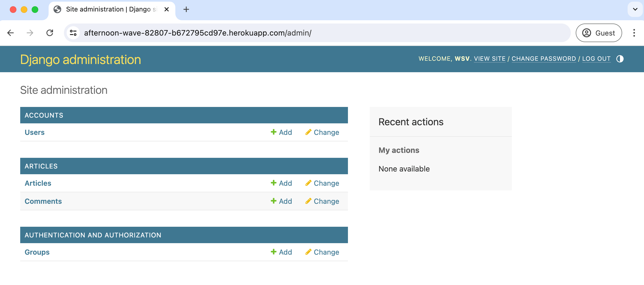The width and height of the screenshot is (644, 285).
Task: Open the Groups model link
Action: click(x=37, y=252)
